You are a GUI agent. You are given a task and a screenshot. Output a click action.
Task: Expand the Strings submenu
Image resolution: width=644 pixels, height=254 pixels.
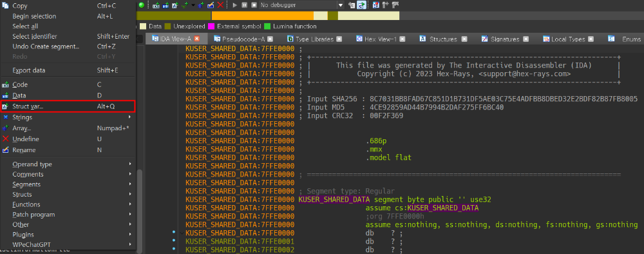pyautogui.click(x=68, y=117)
